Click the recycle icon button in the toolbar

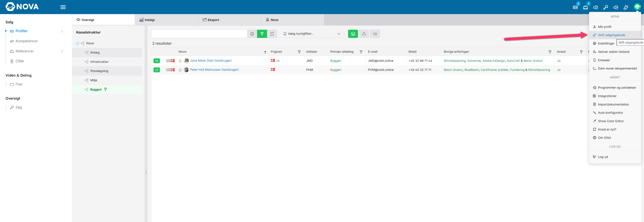(364, 34)
